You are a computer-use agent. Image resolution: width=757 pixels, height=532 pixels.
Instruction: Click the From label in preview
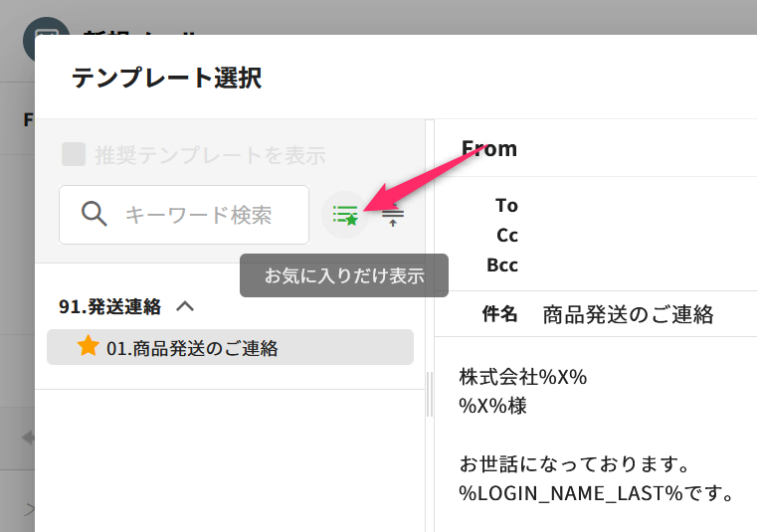[489, 149]
